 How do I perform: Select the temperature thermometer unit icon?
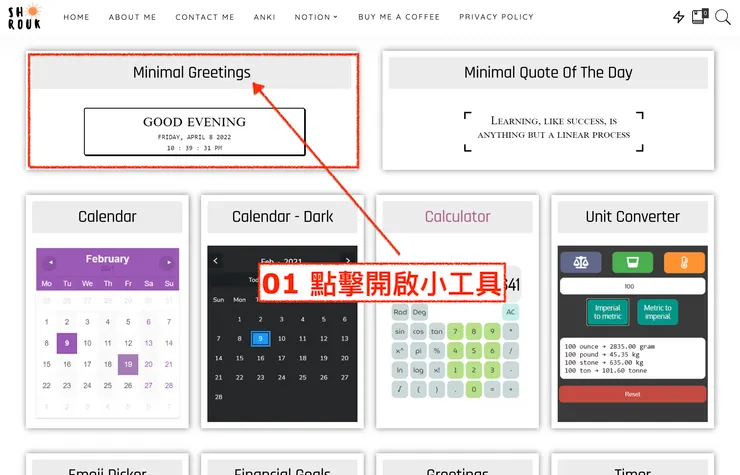[684, 262]
